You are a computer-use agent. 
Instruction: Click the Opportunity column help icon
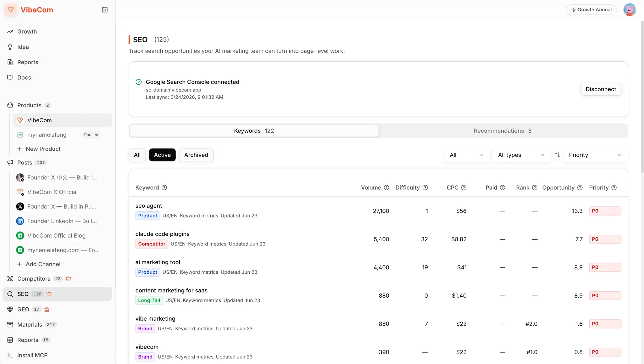tap(580, 188)
